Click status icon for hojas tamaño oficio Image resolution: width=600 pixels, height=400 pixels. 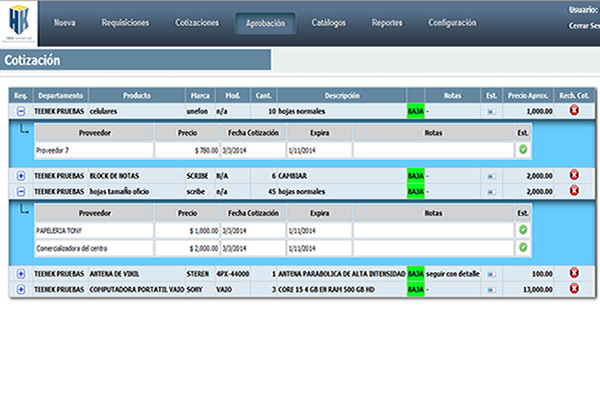491,191
